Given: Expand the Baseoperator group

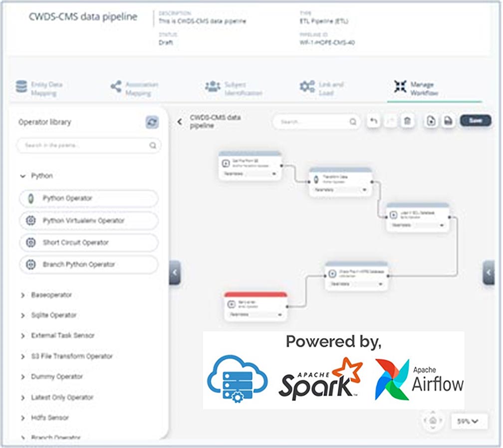Looking at the screenshot, I should [x=23, y=295].
